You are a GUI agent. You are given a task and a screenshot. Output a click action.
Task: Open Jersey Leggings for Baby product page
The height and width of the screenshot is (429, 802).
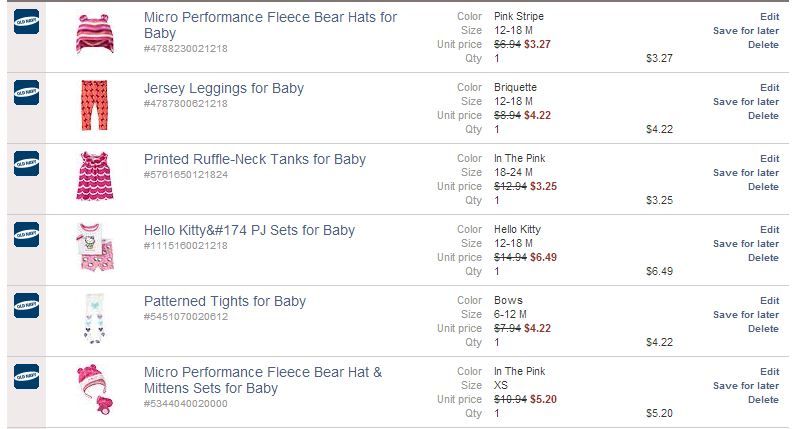pos(224,88)
